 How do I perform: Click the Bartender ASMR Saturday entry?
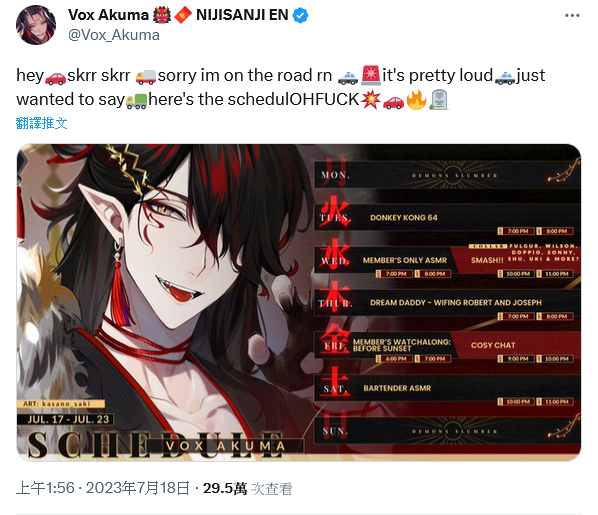coord(397,388)
